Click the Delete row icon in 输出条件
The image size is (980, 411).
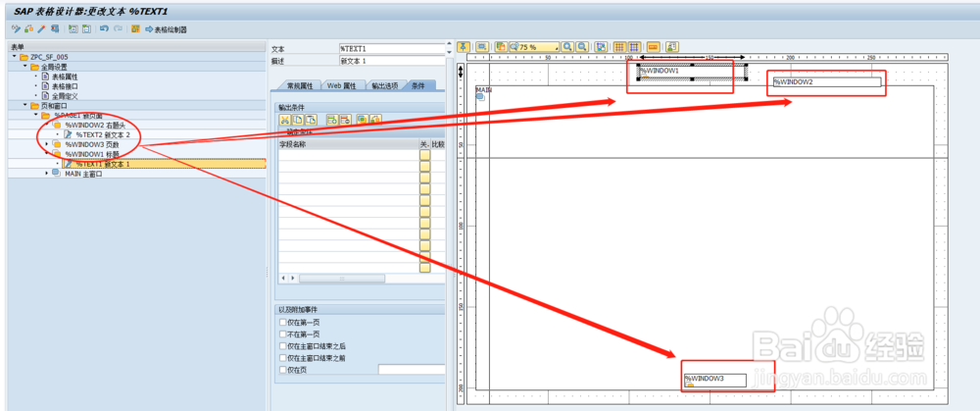pyautogui.click(x=345, y=120)
